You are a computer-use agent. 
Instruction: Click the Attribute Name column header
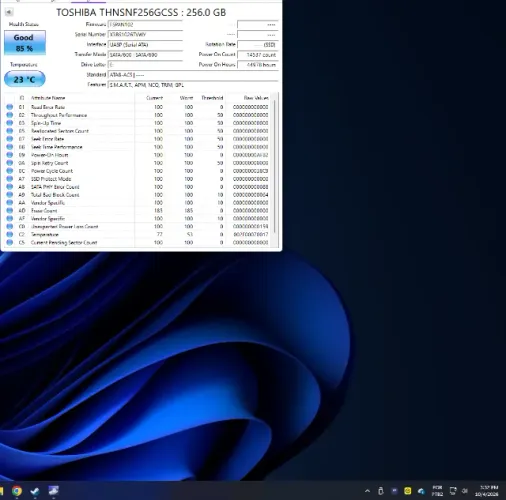pyautogui.click(x=48, y=98)
